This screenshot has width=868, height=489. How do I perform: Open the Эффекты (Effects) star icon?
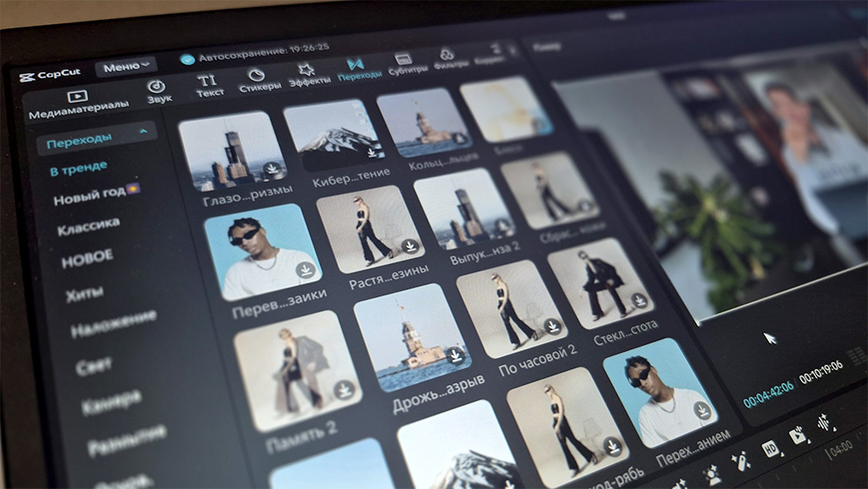[x=306, y=69]
